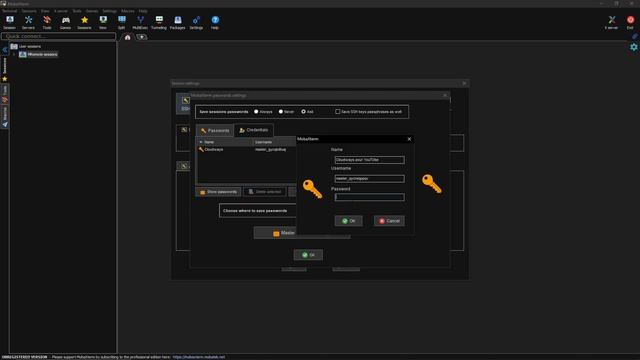Click the Session toolbar icon
The height and width of the screenshot is (360, 640).
pos(9,22)
